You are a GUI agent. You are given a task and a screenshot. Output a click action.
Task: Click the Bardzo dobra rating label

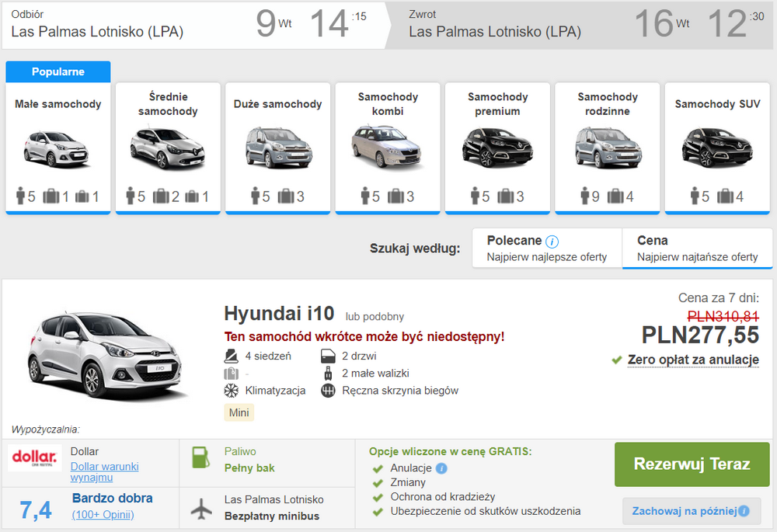pos(113,498)
